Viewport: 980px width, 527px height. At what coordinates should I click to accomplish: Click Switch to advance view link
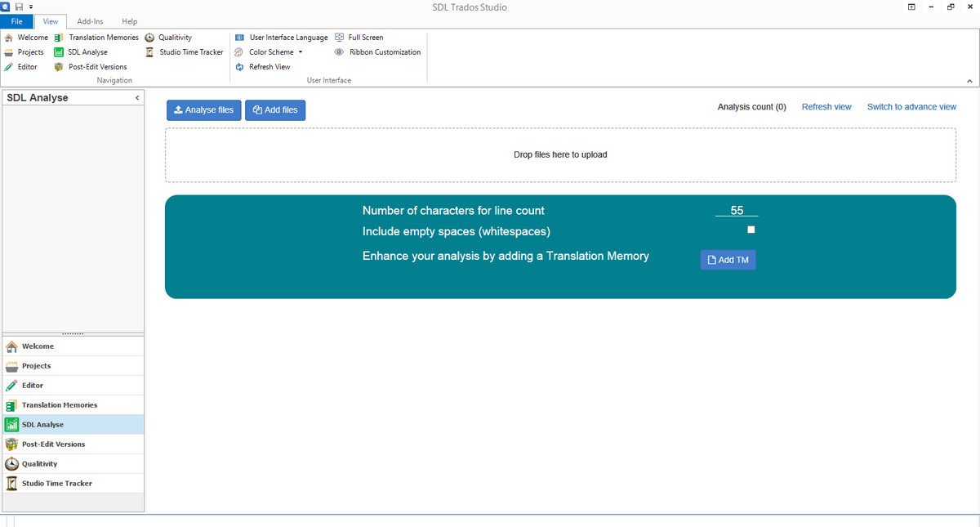click(x=911, y=107)
